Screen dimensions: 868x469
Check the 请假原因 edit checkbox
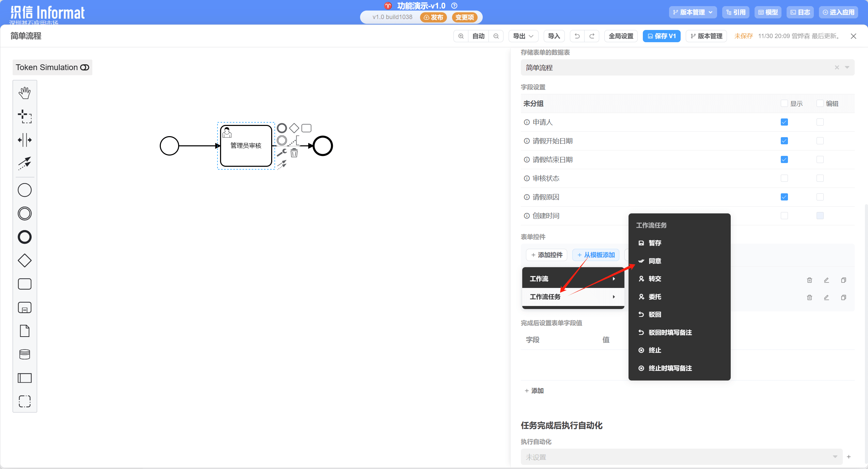click(820, 197)
